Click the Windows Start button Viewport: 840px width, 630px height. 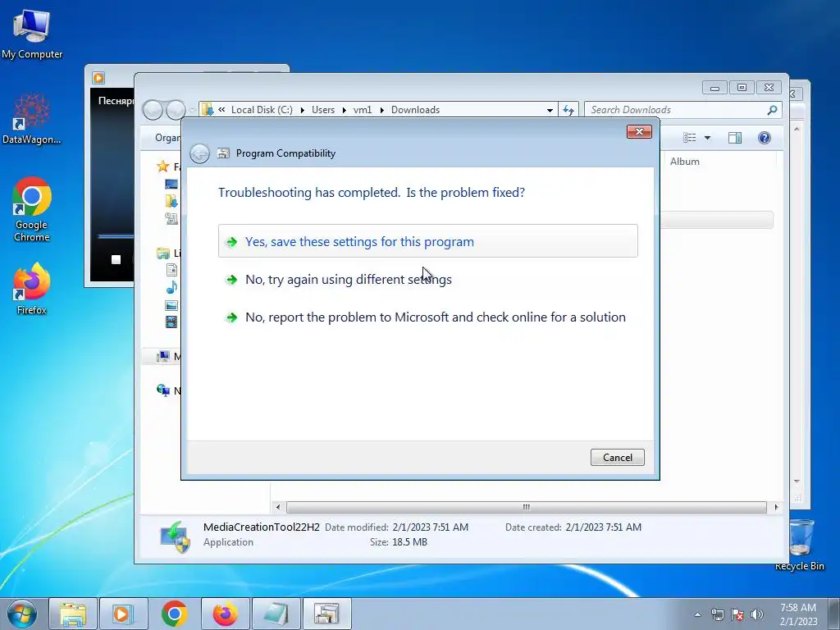(x=22, y=614)
